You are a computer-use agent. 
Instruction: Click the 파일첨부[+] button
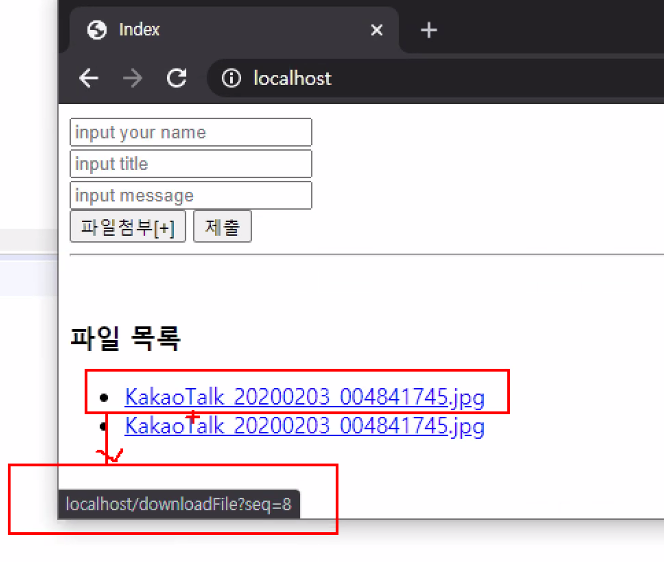(x=128, y=227)
